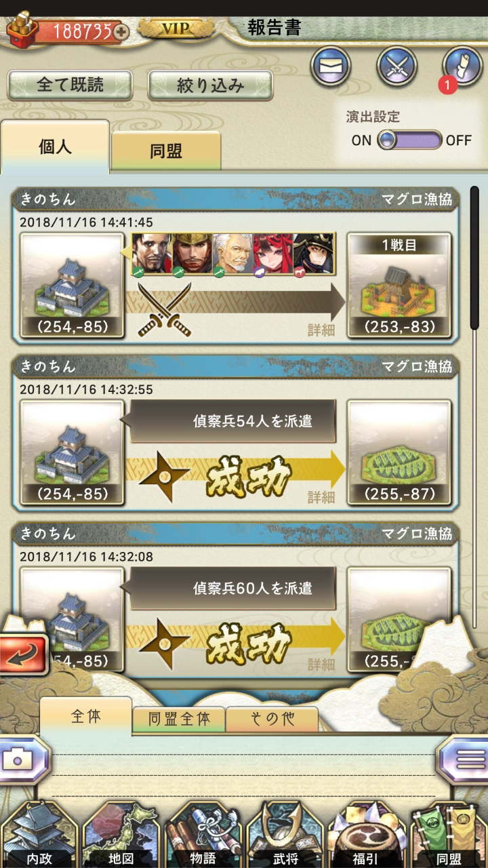
Task: Open the scroll icon with red badge
Action: click(x=462, y=66)
